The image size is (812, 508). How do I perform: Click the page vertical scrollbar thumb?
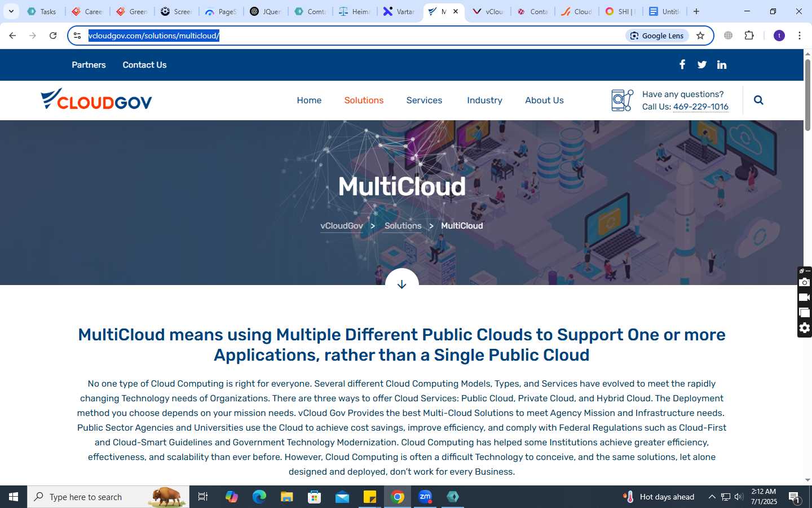807,95
